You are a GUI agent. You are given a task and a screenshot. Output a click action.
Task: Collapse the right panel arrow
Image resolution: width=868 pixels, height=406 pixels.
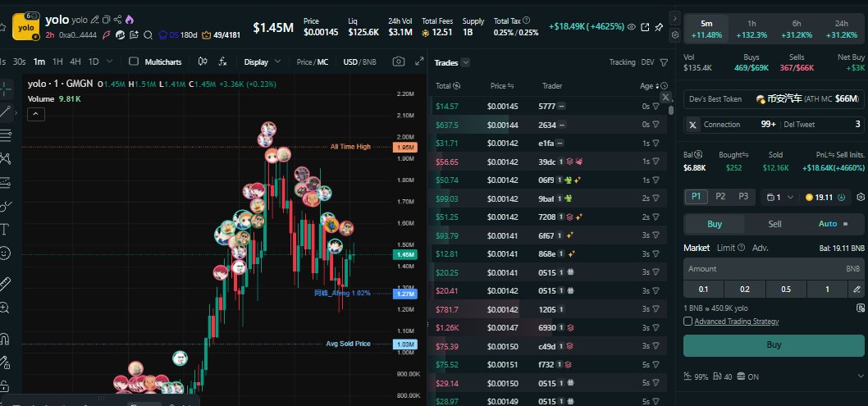(674, 18)
